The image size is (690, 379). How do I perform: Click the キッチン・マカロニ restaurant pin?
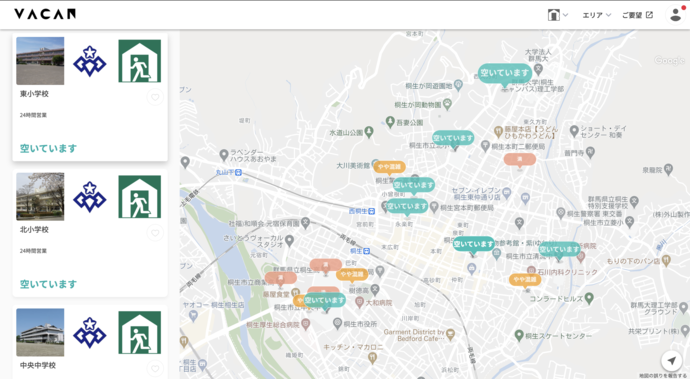click(x=372, y=358)
